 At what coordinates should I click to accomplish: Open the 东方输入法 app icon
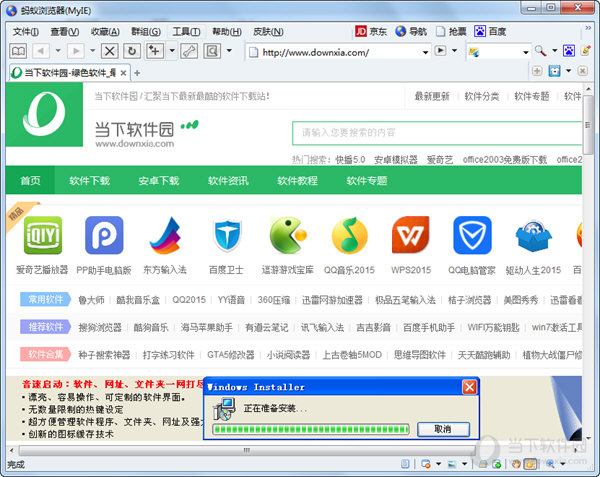click(165, 235)
